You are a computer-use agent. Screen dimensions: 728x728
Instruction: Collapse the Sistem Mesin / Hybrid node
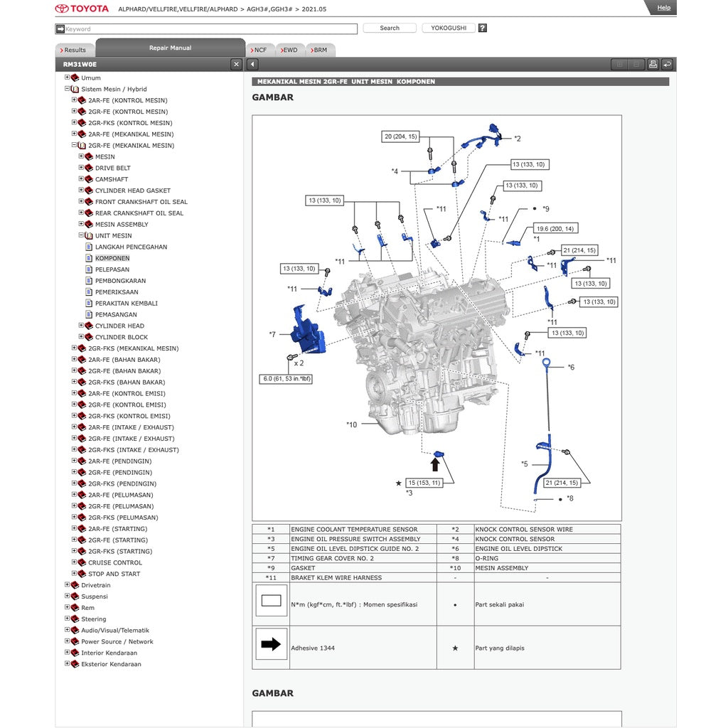67,89
